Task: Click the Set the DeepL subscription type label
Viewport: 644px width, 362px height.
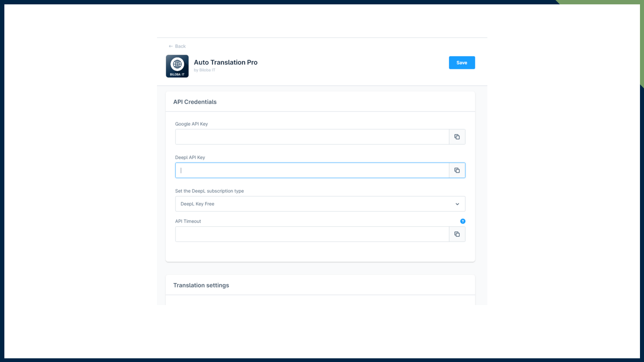Action: tap(209, 191)
